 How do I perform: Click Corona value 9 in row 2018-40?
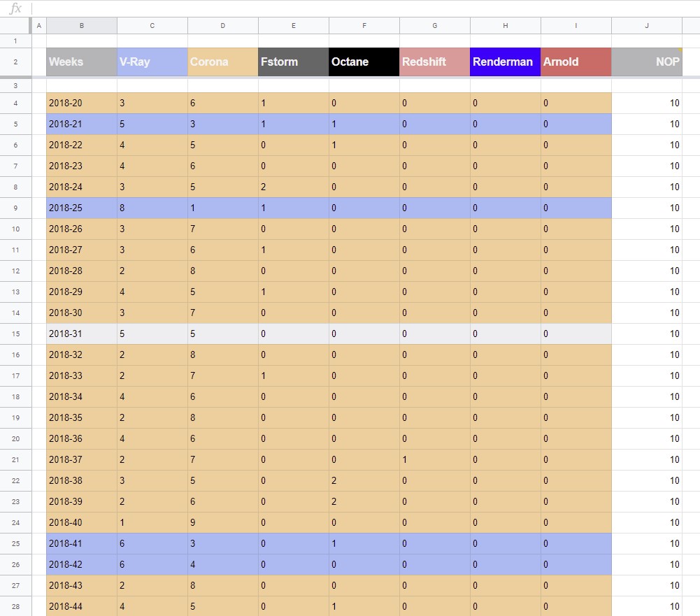(x=223, y=523)
